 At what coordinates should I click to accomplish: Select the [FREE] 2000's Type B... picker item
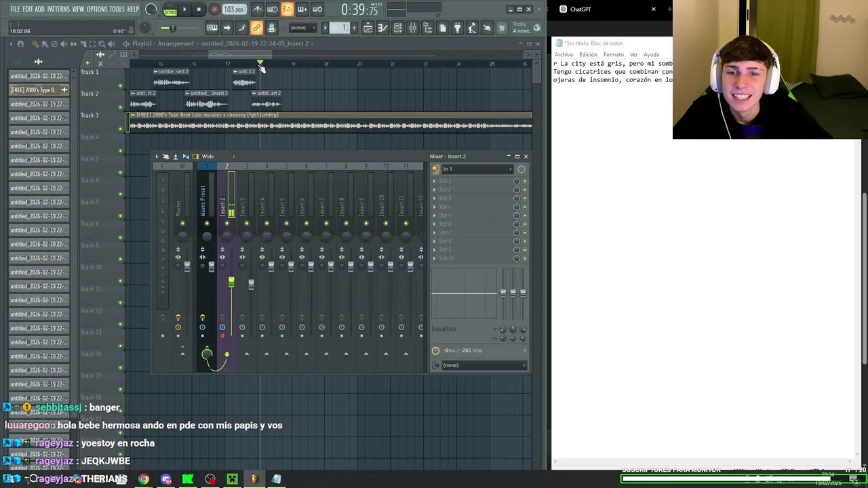(39, 90)
